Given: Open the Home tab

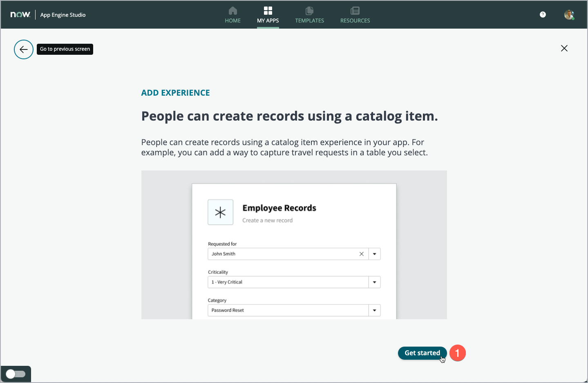Looking at the screenshot, I should (233, 15).
